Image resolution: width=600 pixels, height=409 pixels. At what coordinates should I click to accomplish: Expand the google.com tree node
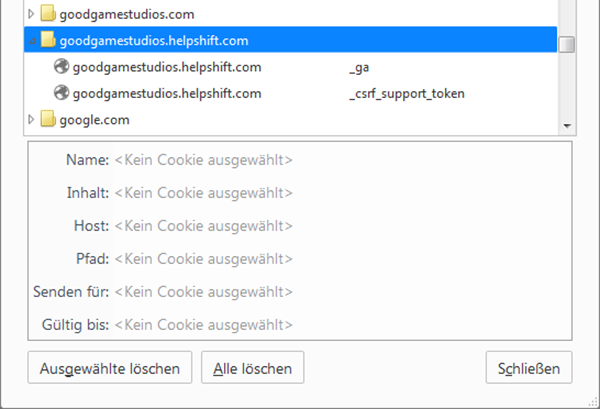pyautogui.click(x=31, y=119)
